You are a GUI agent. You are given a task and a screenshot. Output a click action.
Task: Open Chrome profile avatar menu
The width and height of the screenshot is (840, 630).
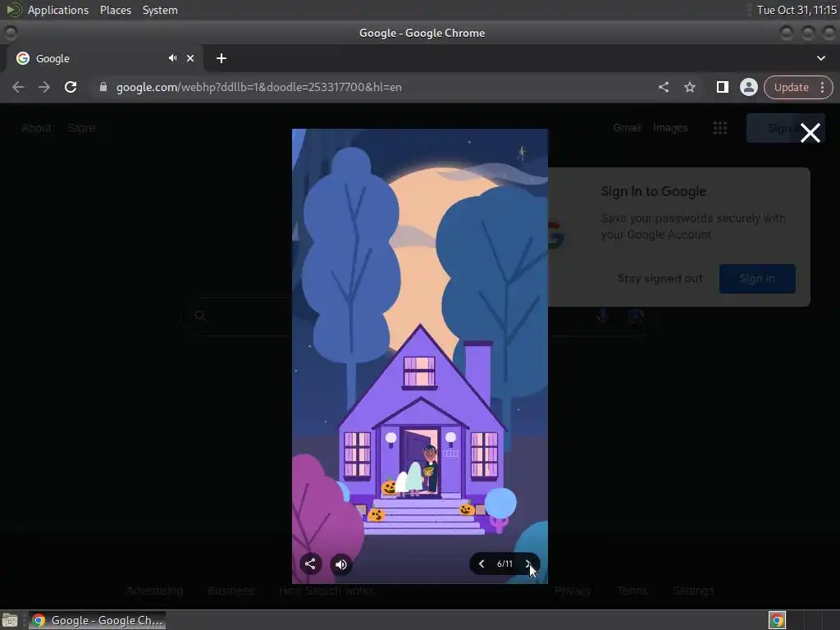pos(748,87)
